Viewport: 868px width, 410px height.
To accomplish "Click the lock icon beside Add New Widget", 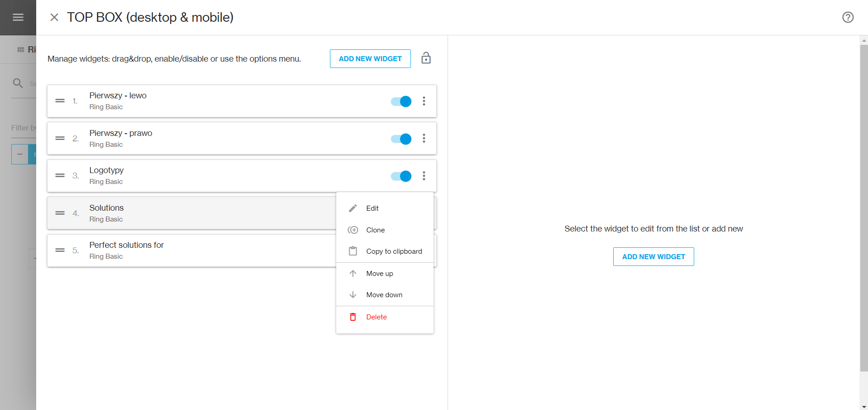I will pos(426,58).
